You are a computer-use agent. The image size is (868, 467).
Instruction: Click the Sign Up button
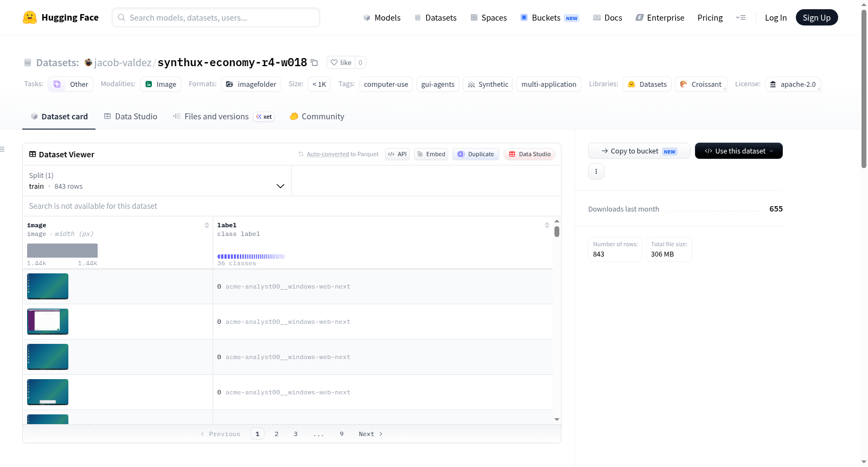(816, 17)
